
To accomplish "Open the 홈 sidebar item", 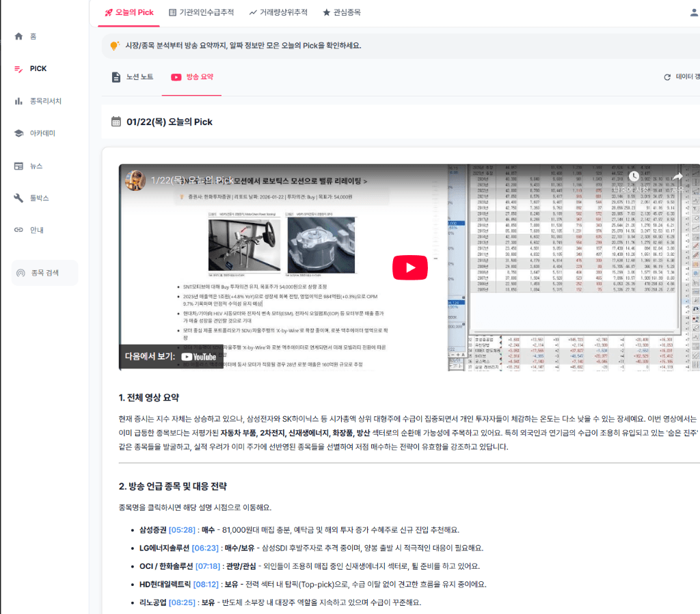I will click(x=25, y=36).
